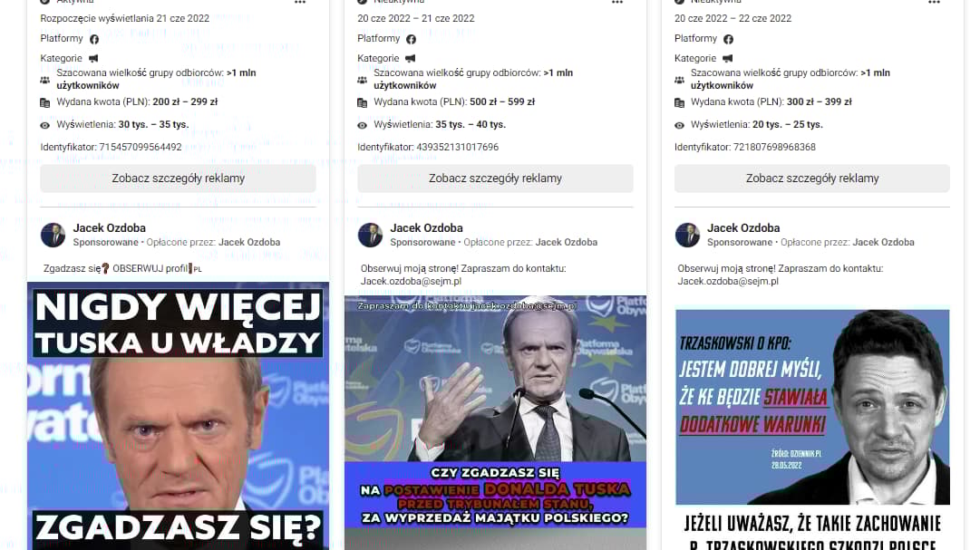Click the megaphone category icon in second ad
Viewport: 980px width, 550px height.
pos(411,59)
